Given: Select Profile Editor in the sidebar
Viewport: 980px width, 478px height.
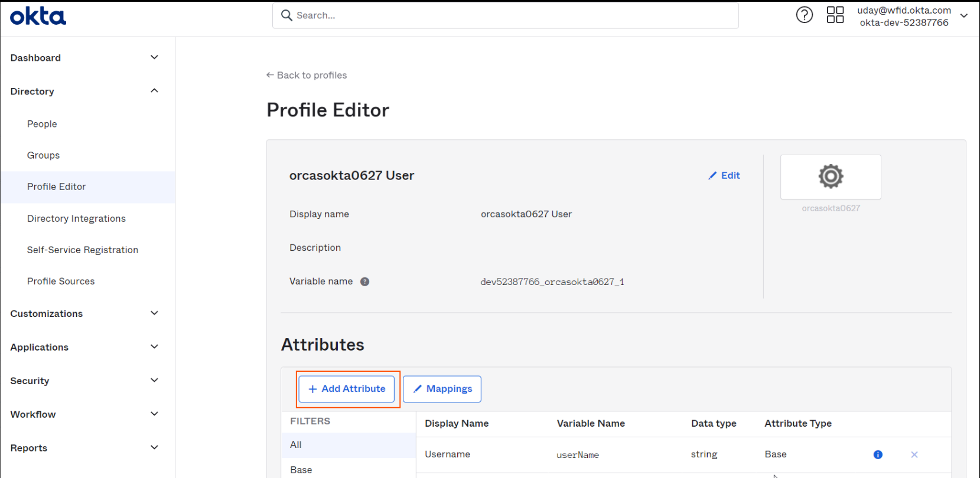Looking at the screenshot, I should (x=87, y=187).
